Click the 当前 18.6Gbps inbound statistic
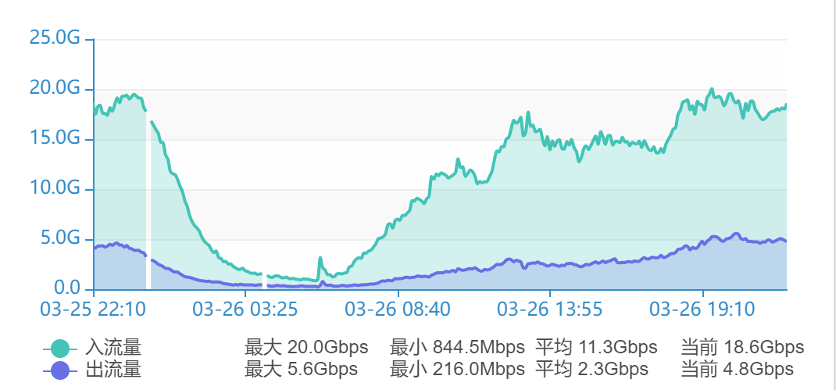The width and height of the screenshot is (837, 391). point(743,348)
